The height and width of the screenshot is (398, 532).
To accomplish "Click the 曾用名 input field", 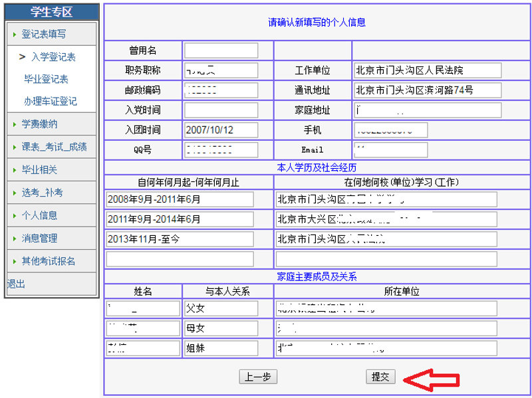I will pyautogui.click(x=221, y=50).
